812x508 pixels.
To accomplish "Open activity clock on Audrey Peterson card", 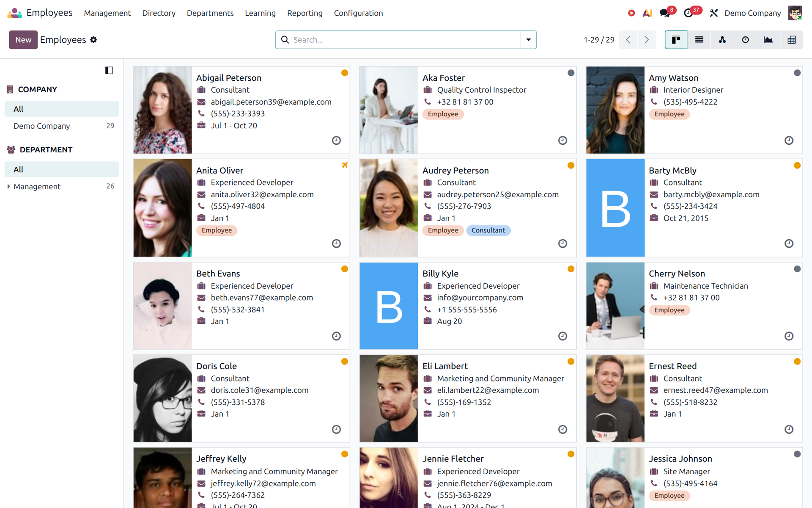I will [x=562, y=243].
